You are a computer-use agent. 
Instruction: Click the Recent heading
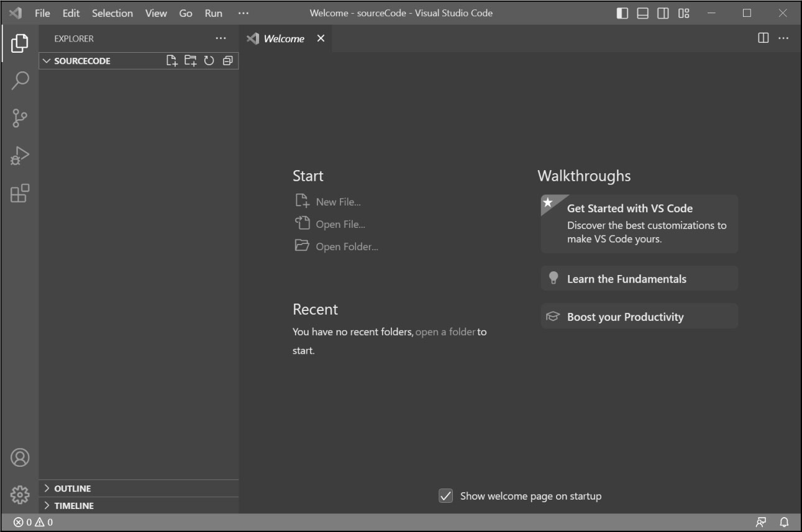click(x=315, y=309)
